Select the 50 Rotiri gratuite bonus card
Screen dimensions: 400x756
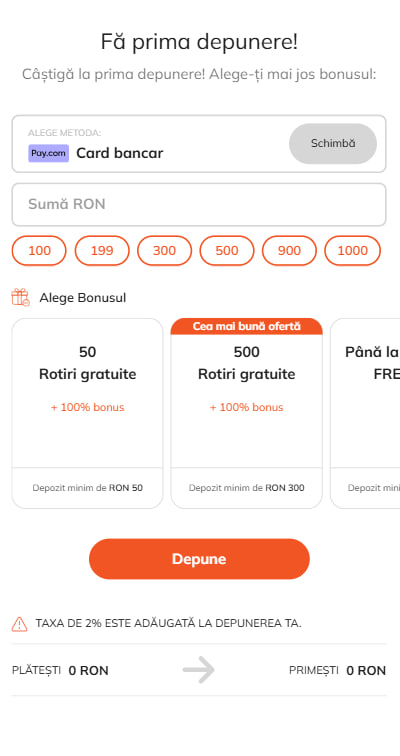87,413
